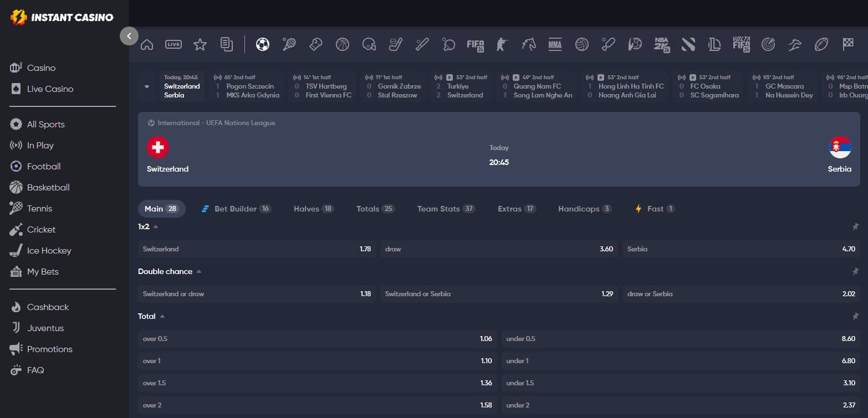Select the table tennis paddle icon
868x418 pixels.
(448, 44)
